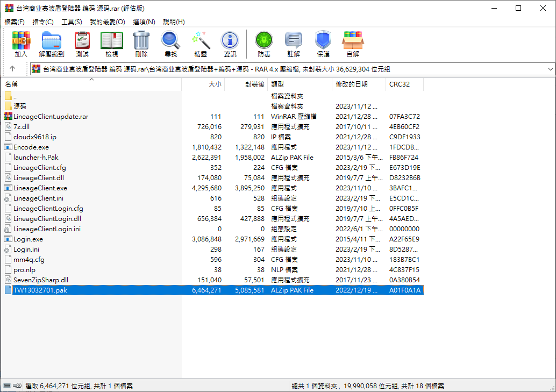Screen dimensions: 556x392
Task: Click the status text 選取 6,464,271 位元組
Action: click(x=59, y=386)
